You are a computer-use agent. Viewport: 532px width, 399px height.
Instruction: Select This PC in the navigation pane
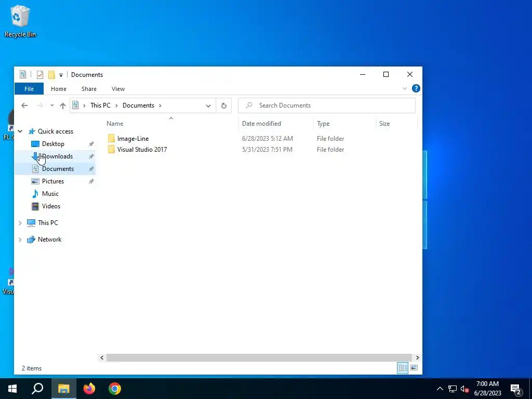click(48, 222)
